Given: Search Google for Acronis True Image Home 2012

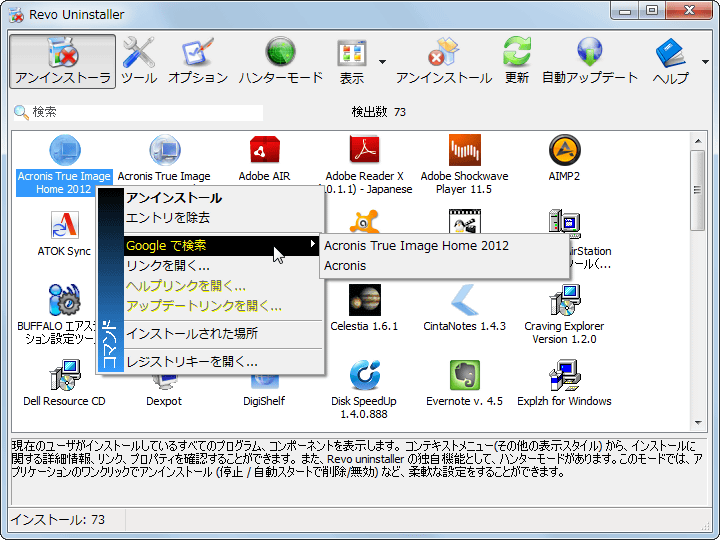Looking at the screenshot, I should coord(444,246).
